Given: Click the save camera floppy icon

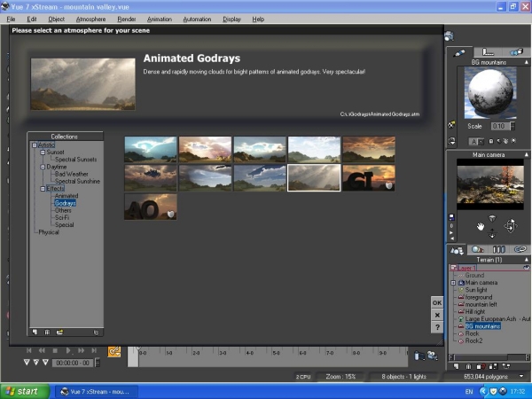Looking at the screenshot, I should point(451,217).
